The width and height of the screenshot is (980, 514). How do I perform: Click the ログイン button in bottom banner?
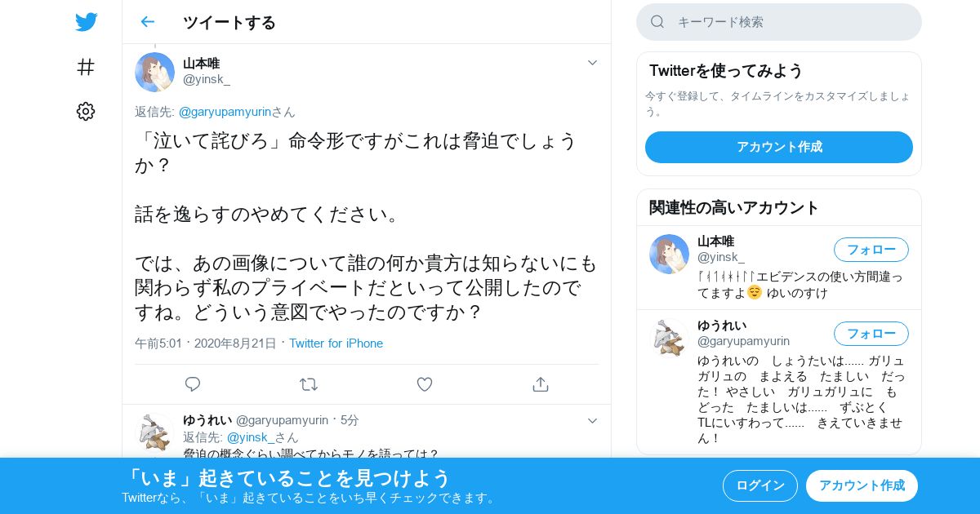759,485
